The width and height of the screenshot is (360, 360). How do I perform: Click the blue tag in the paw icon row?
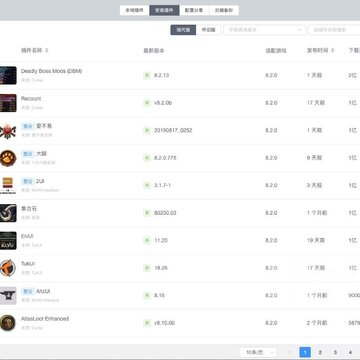(28, 154)
